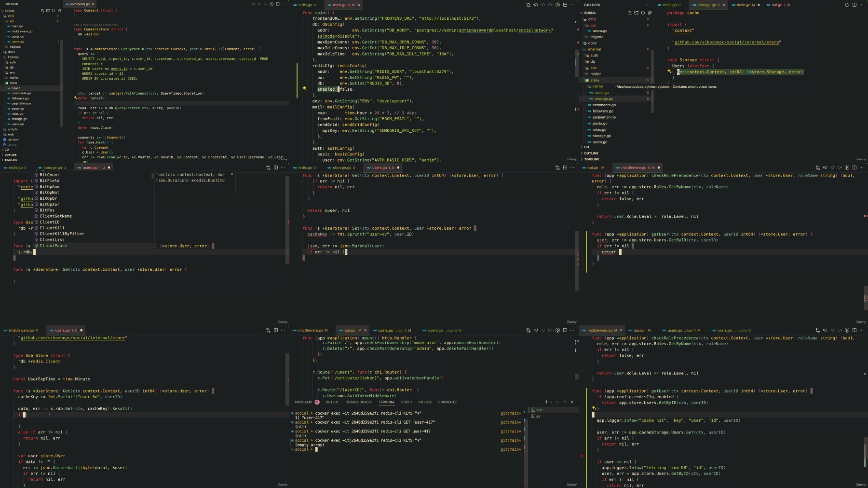Close the terminal panel
868x488 pixels.
(x=572, y=402)
